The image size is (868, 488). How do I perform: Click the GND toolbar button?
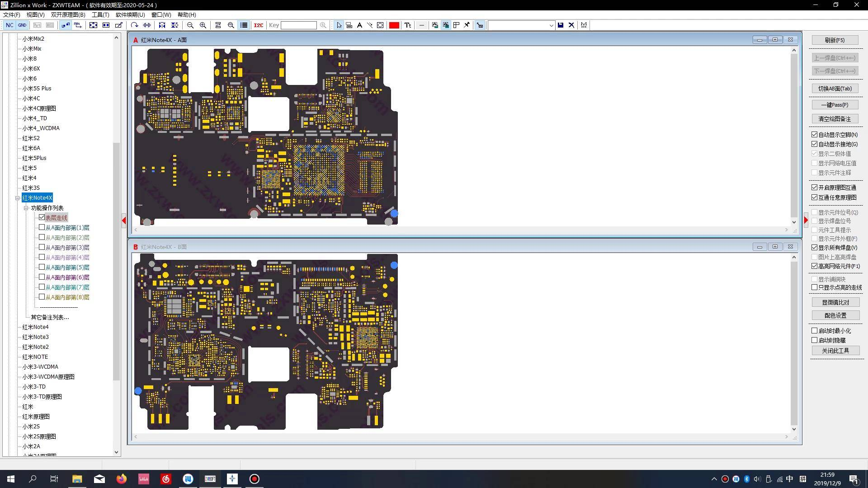[x=22, y=25]
